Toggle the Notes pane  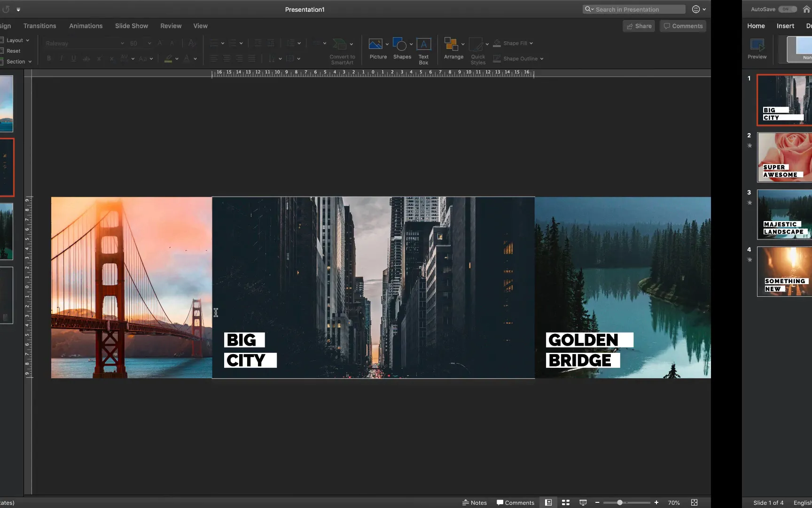[475, 502]
